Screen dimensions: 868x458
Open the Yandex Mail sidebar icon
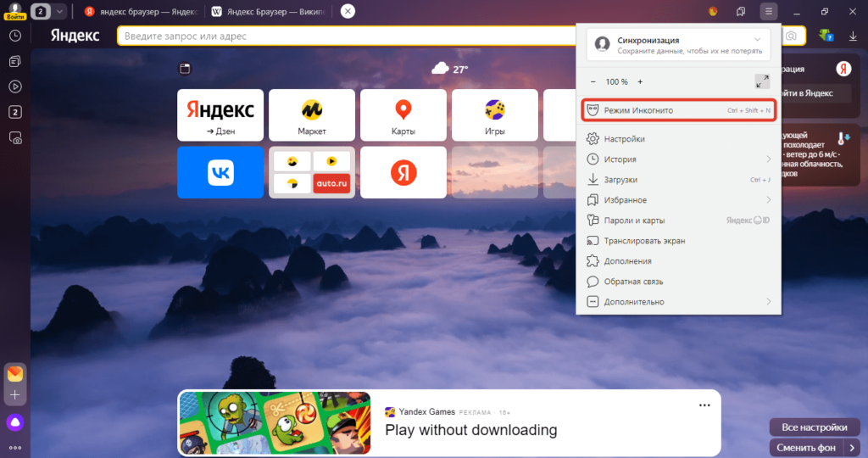pyautogui.click(x=14, y=373)
